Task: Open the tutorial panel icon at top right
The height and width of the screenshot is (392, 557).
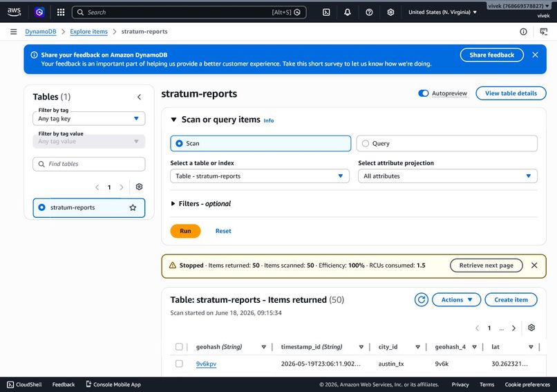Action: (x=543, y=32)
